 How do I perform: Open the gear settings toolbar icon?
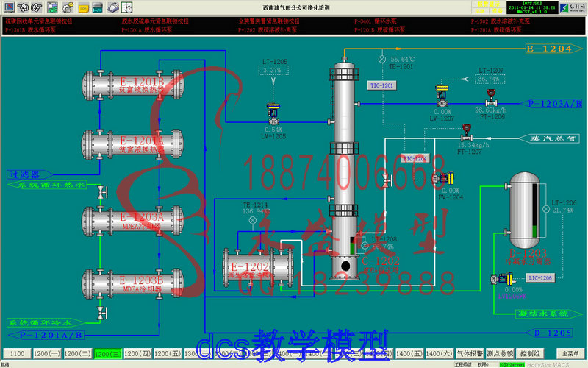(x=68, y=7)
